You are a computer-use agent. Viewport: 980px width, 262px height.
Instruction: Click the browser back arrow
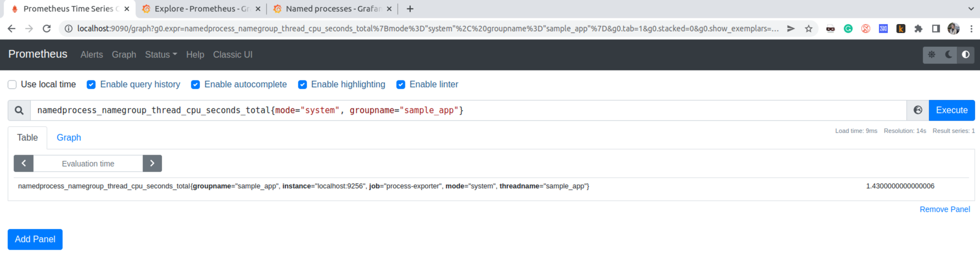11,29
